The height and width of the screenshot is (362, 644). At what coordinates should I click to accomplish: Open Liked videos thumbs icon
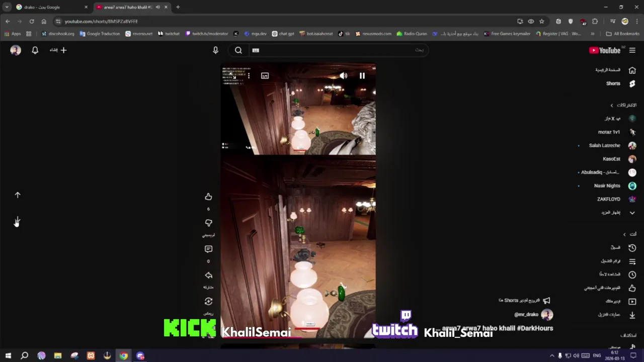point(632,288)
